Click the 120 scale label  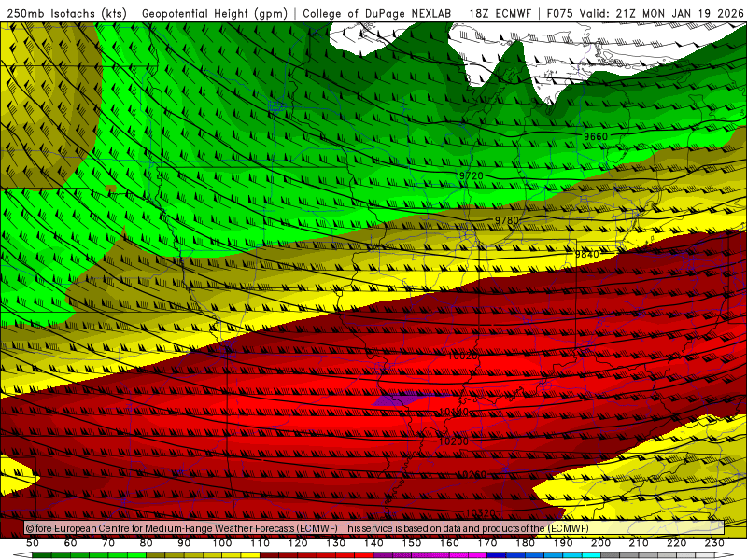(298, 543)
